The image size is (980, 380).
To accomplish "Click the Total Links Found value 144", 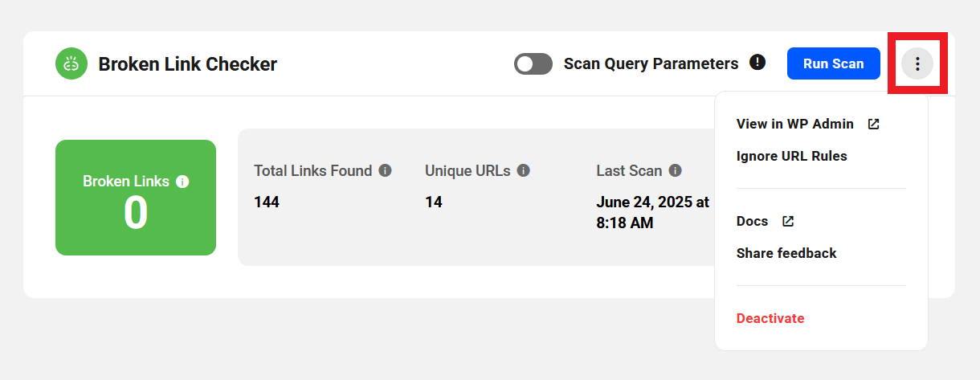I will tap(267, 202).
